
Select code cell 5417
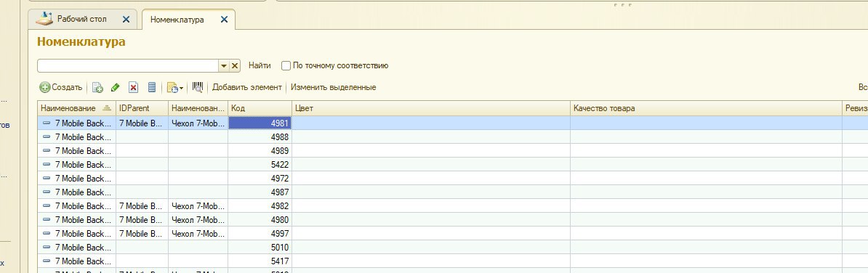(x=260, y=261)
